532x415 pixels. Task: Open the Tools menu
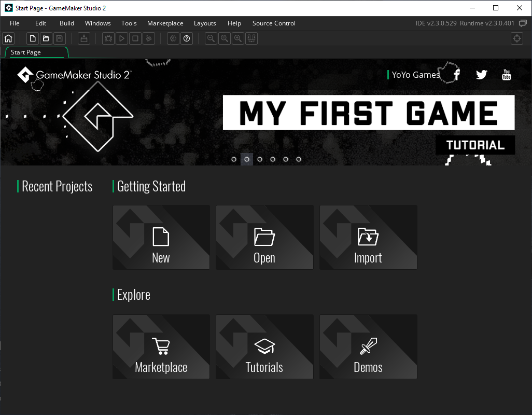[129, 23]
